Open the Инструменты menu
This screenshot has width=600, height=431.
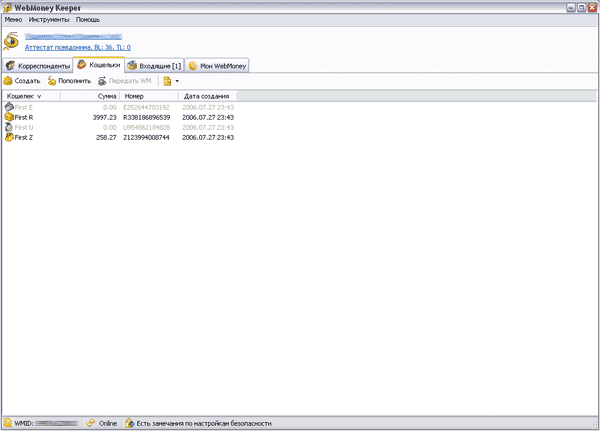pyautogui.click(x=49, y=20)
